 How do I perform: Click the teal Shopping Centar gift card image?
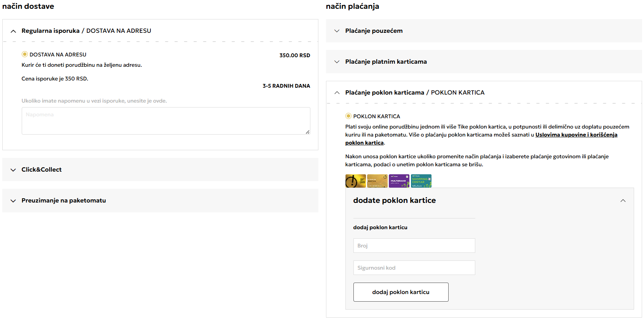coord(421,181)
